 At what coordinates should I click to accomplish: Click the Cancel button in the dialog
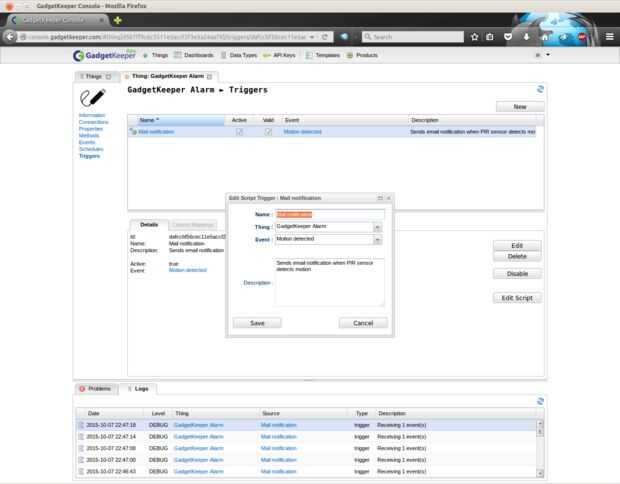(363, 323)
